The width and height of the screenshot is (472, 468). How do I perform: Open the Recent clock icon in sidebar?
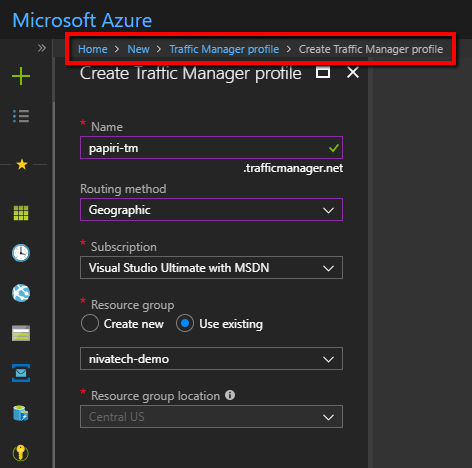pos(21,253)
